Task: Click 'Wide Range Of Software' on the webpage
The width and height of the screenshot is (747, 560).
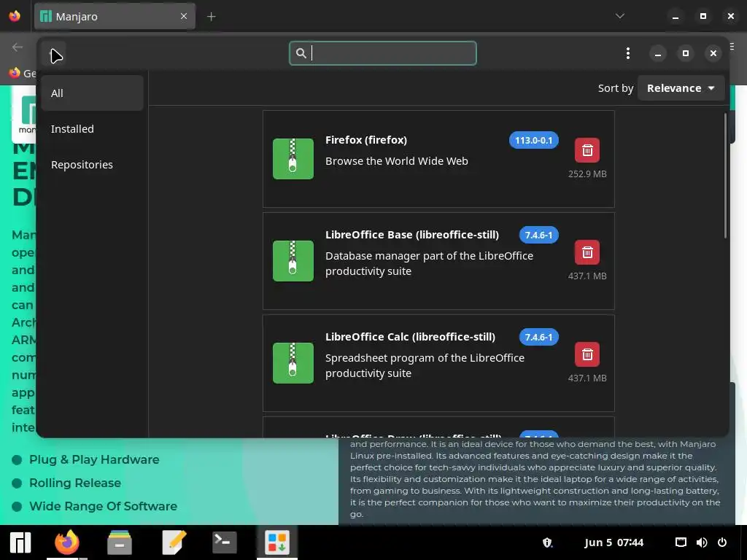Action: 104,506
